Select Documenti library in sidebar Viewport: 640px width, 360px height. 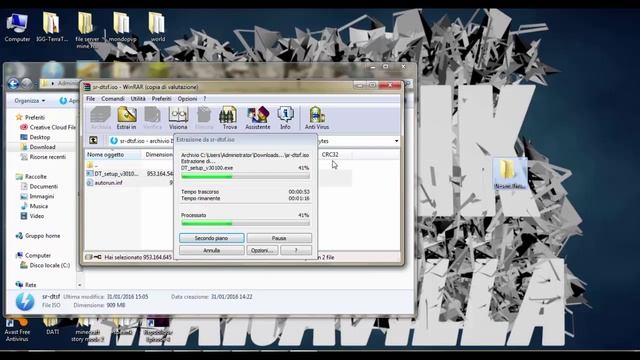[x=39, y=187]
